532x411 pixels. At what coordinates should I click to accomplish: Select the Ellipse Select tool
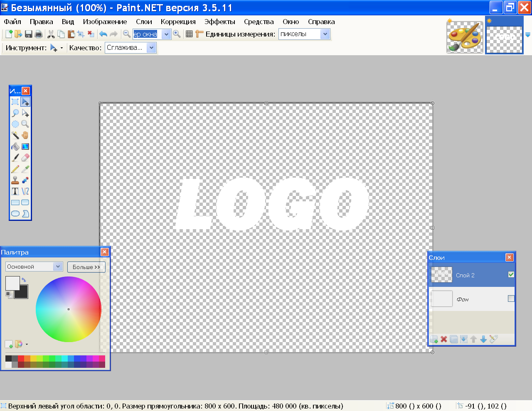point(15,124)
